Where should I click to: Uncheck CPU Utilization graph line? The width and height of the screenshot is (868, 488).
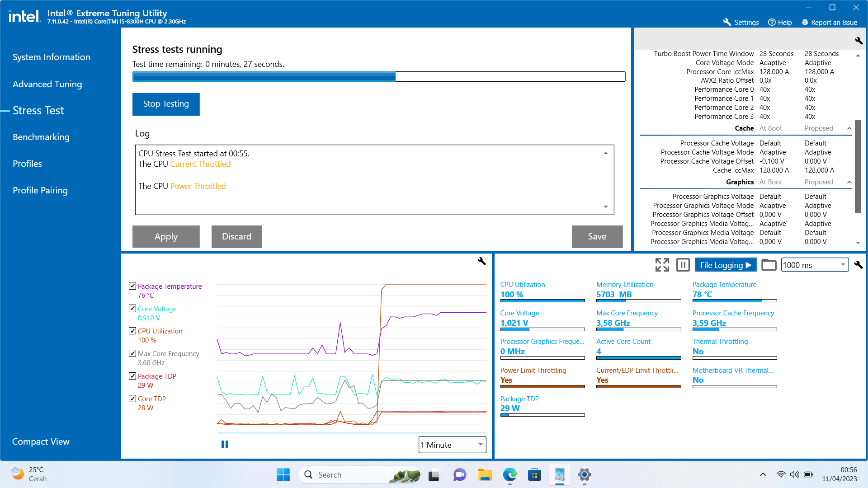(x=132, y=331)
